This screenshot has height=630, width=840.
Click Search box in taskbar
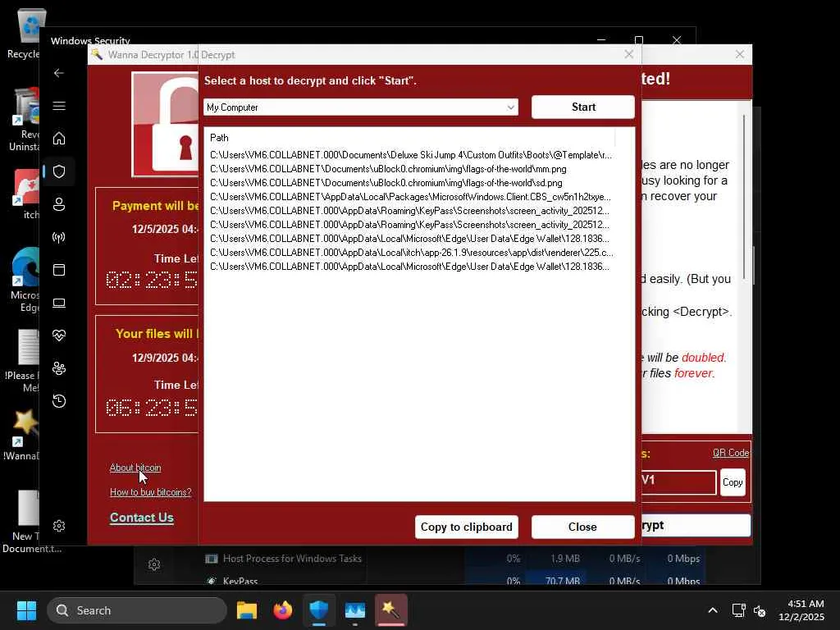(x=137, y=610)
